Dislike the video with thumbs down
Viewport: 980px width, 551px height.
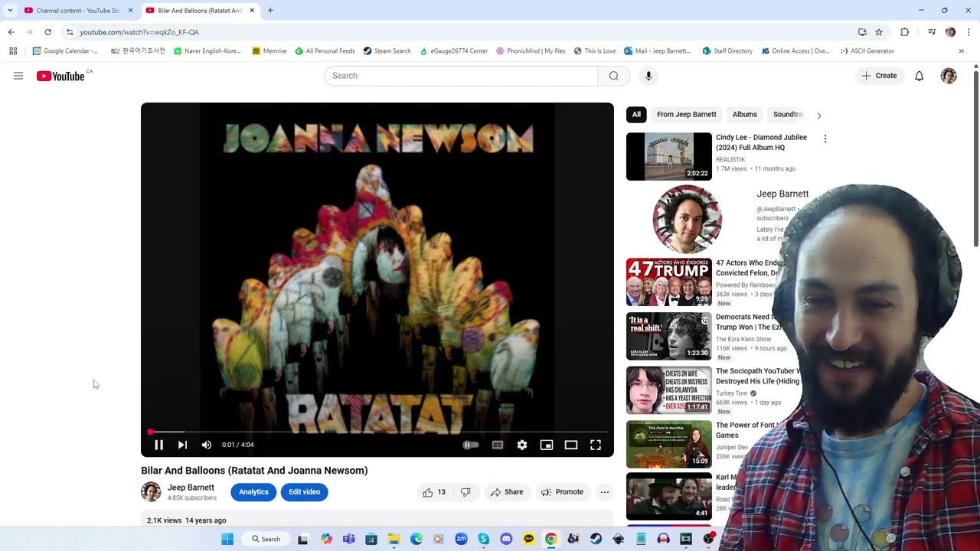(465, 492)
